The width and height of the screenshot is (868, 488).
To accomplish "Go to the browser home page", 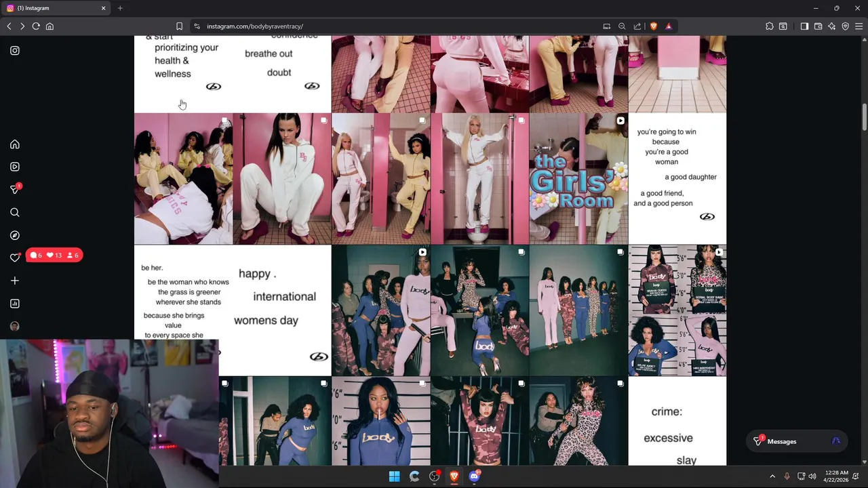I will (x=50, y=26).
